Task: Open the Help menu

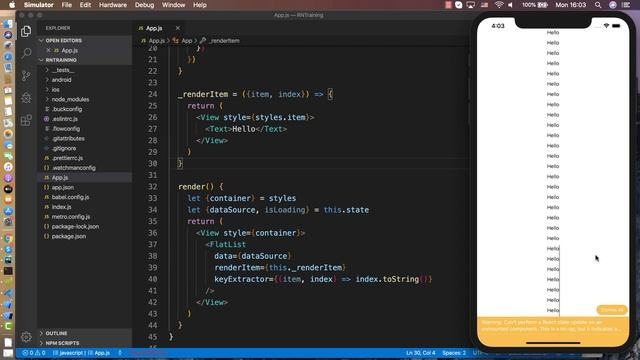Action: [x=200, y=5]
